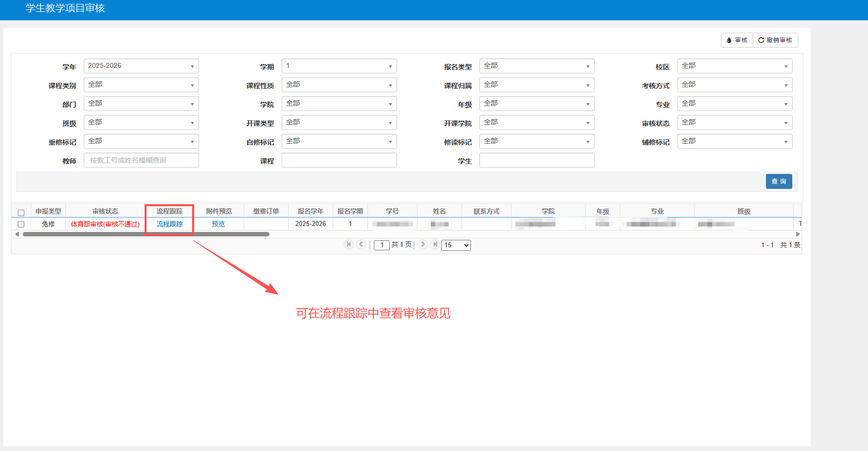Click the horizontal scrollbar under the table
Screen dimensions: 868x451
(146, 234)
